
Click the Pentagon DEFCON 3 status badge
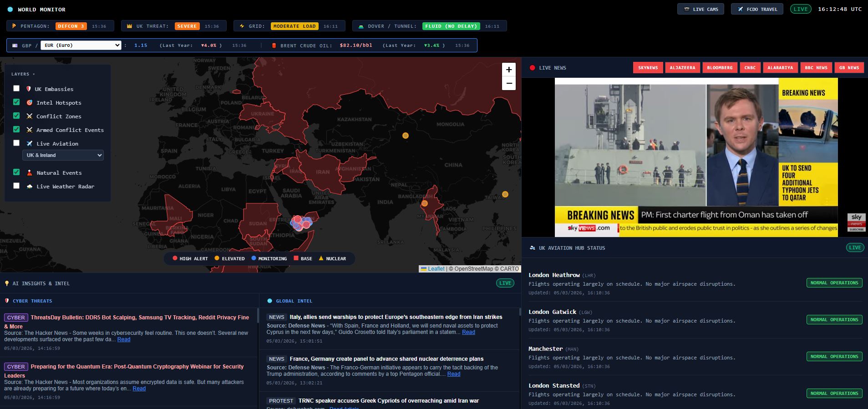(x=71, y=26)
